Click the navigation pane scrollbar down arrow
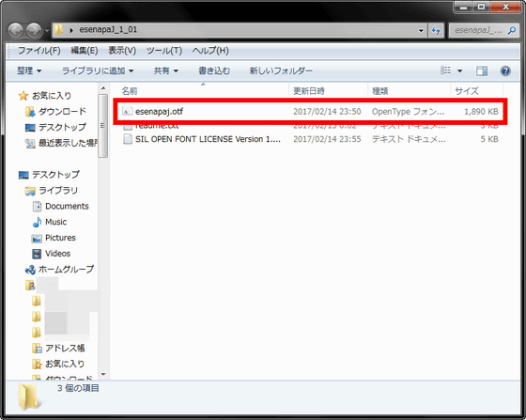This screenshot has width=526, height=420. point(103,374)
